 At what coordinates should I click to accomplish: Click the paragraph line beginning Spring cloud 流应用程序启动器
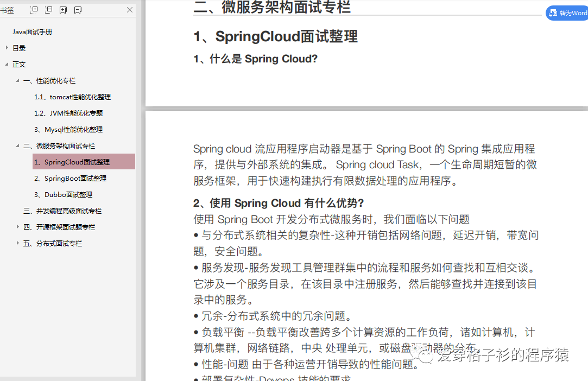364,149
